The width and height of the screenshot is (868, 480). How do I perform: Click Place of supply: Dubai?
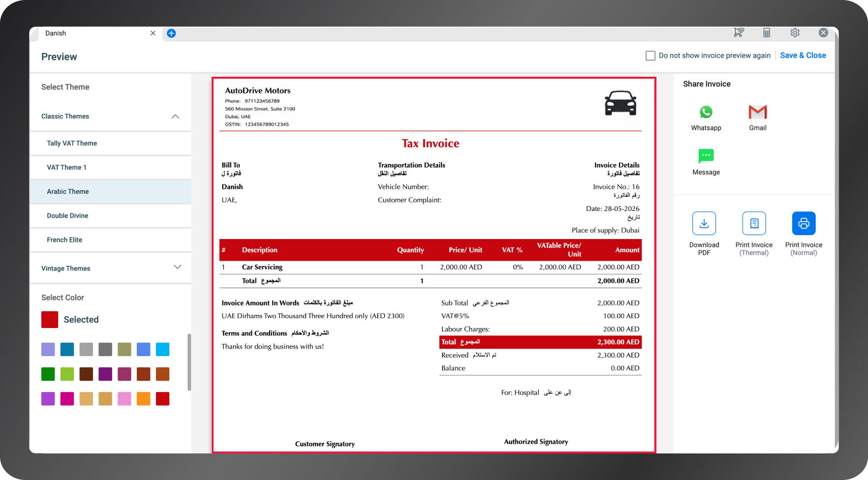(x=606, y=230)
